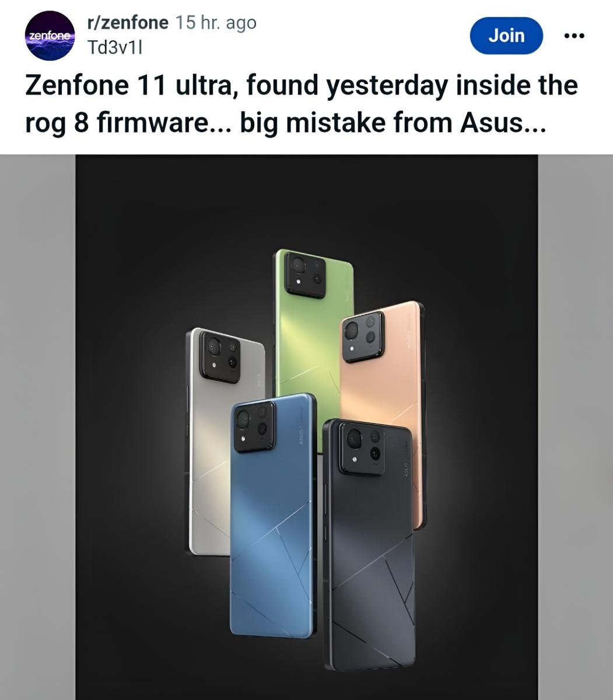
Task: Join the r/zenfone community
Action: pyautogui.click(x=506, y=36)
